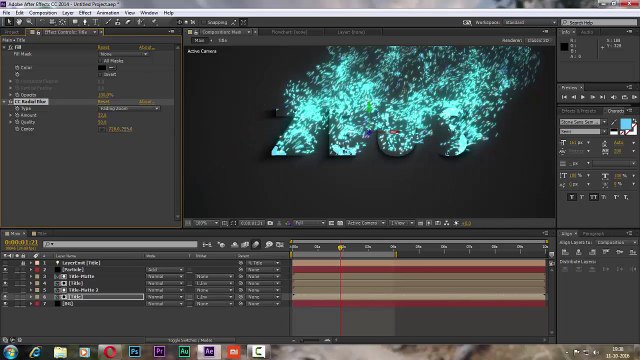Select the Eraser tool

(x=128, y=22)
